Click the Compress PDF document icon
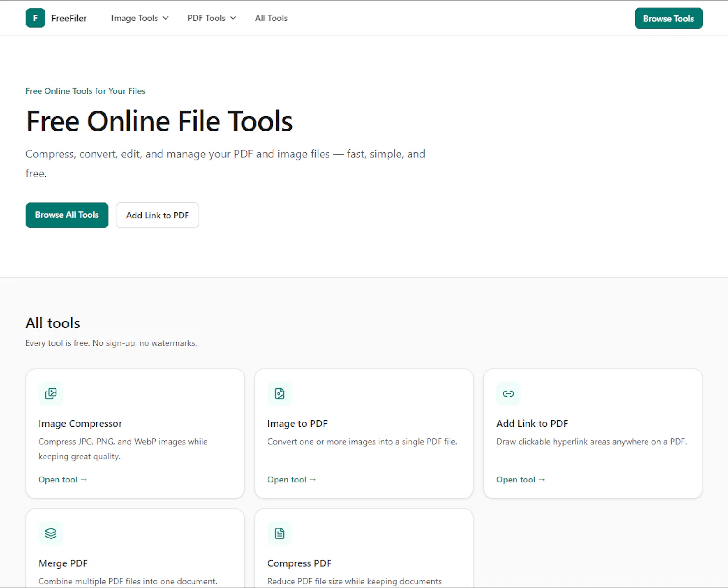The height and width of the screenshot is (588, 728). point(280,533)
